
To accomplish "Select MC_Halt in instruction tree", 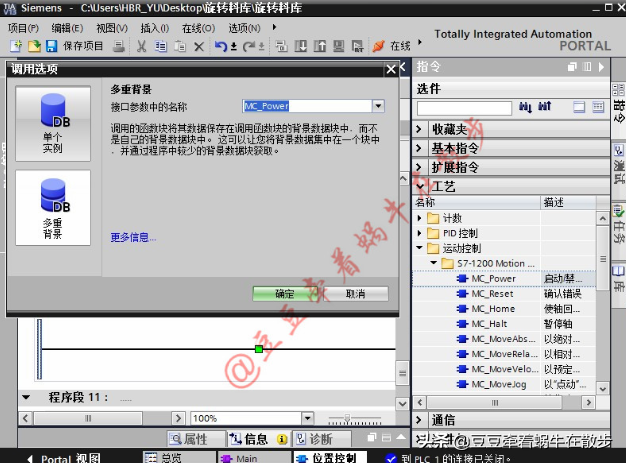I will (489, 324).
